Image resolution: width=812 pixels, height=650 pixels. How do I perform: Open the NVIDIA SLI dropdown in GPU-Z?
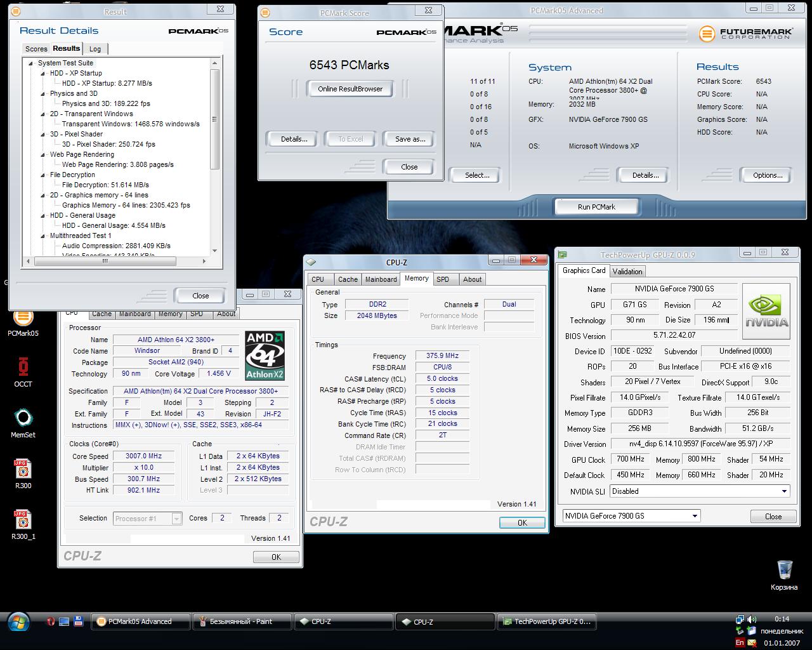point(784,491)
